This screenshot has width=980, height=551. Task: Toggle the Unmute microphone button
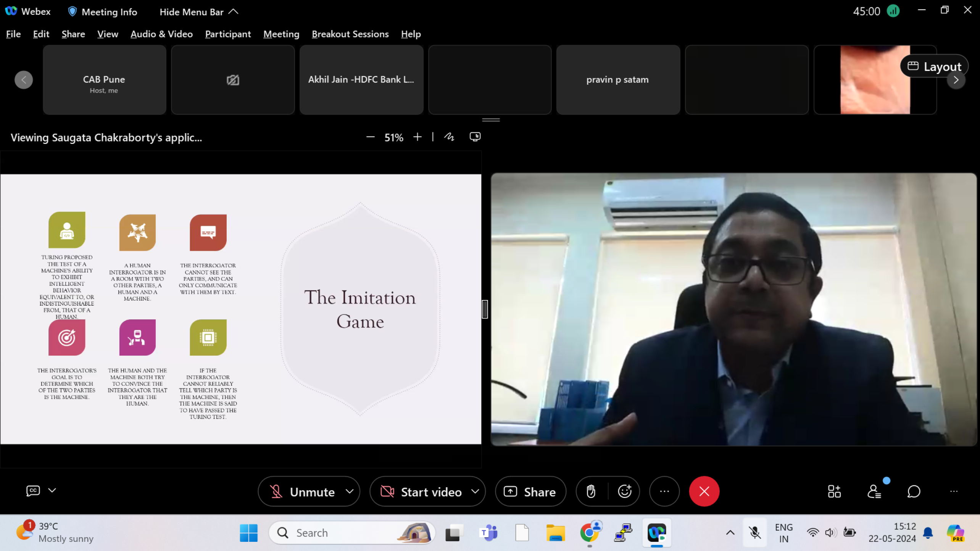coord(303,491)
